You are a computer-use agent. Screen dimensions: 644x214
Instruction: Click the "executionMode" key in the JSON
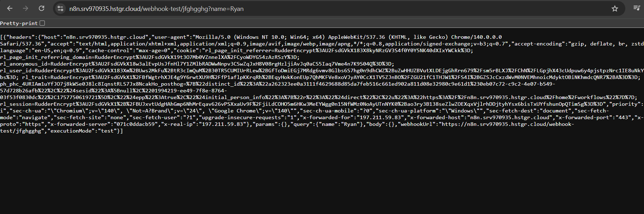coord(73,131)
